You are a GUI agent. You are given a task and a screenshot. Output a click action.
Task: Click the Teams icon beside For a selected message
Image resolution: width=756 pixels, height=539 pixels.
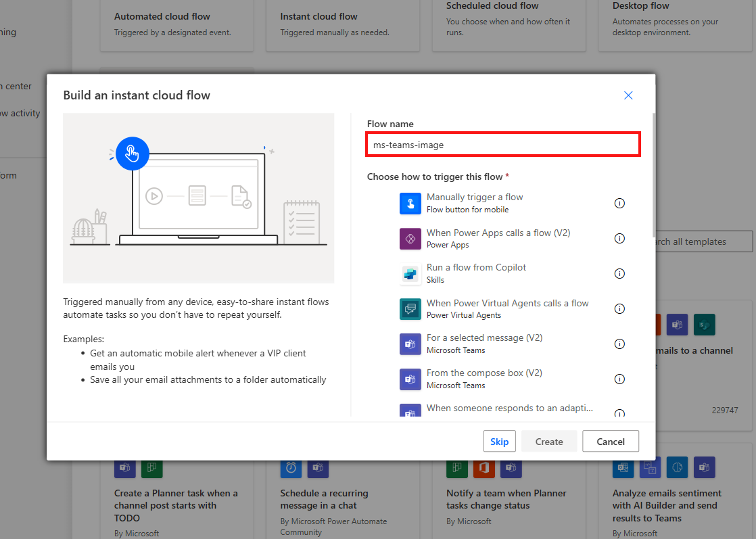pos(410,344)
